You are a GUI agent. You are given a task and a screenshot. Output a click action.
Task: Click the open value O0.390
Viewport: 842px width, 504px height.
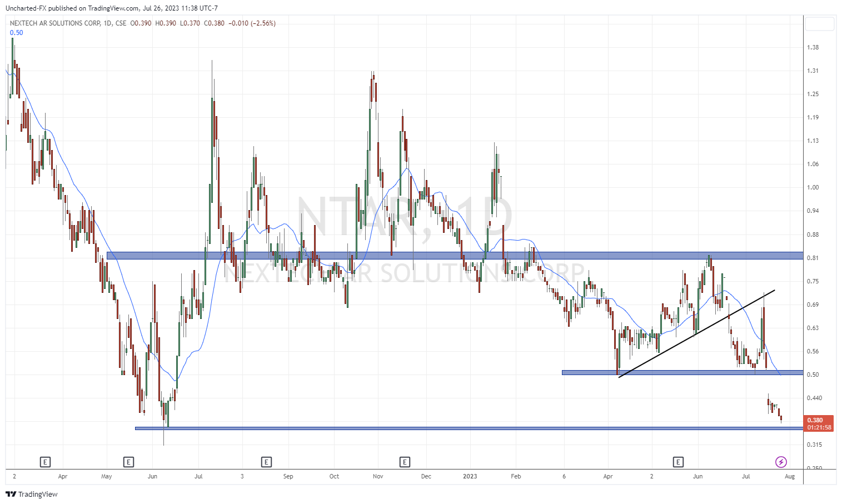click(141, 23)
